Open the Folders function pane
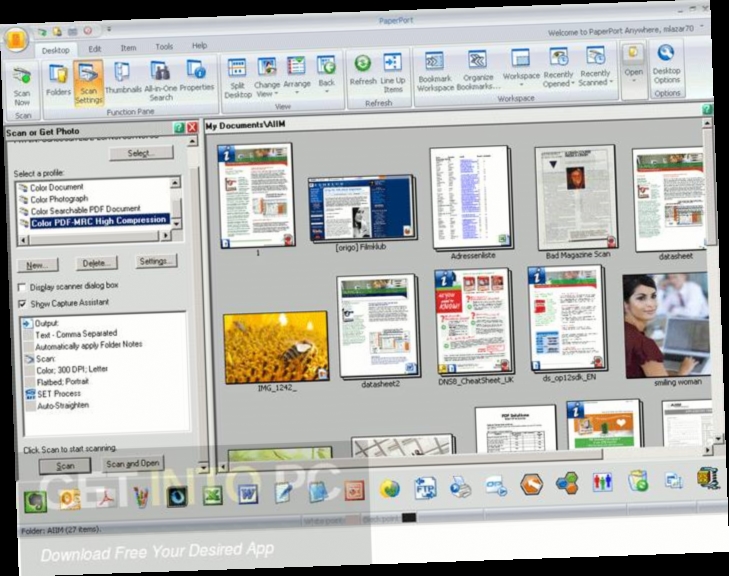729x576 pixels. (x=58, y=80)
